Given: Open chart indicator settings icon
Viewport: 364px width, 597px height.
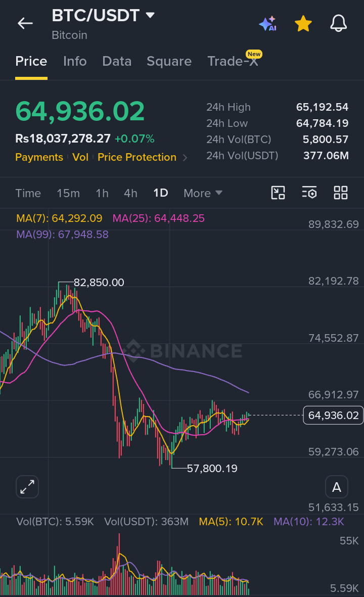Looking at the screenshot, I should tap(309, 193).
